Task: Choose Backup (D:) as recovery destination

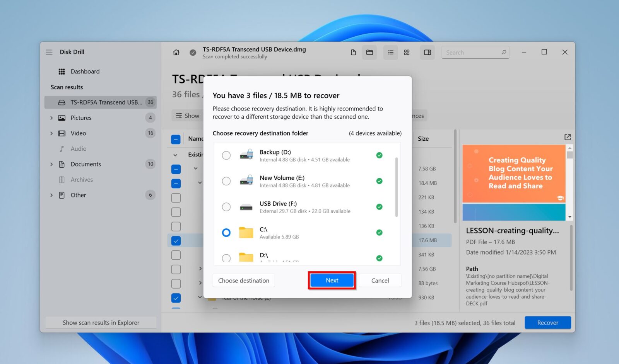Action: click(x=226, y=155)
